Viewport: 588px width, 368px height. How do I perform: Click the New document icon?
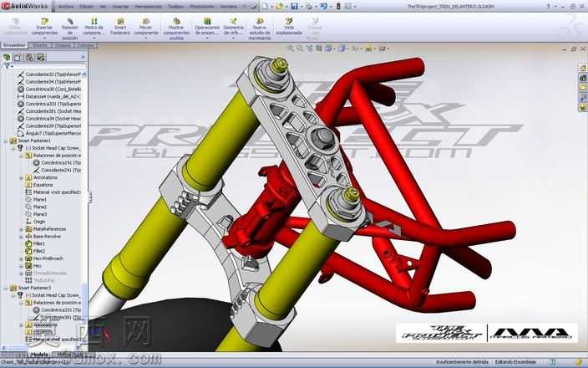click(x=265, y=6)
